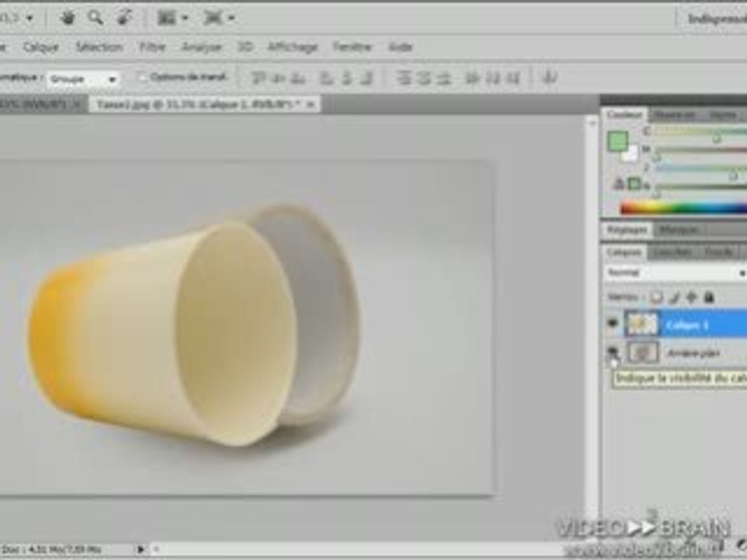This screenshot has height=560, width=747.
Task: Close the first document tab
Action: coord(77,104)
